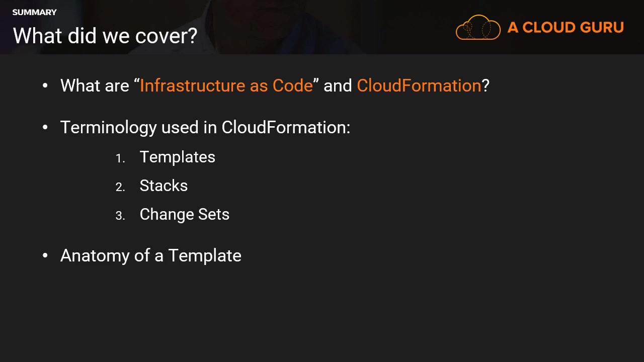Select the "Stacks" list item
The height and width of the screenshot is (362, 644).
(x=164, y=186)
